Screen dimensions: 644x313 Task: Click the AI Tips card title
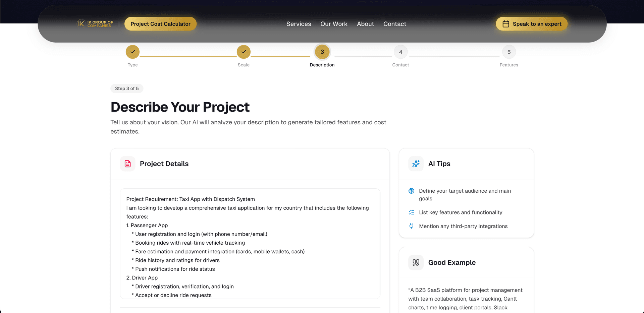click(x=439, y=164)
